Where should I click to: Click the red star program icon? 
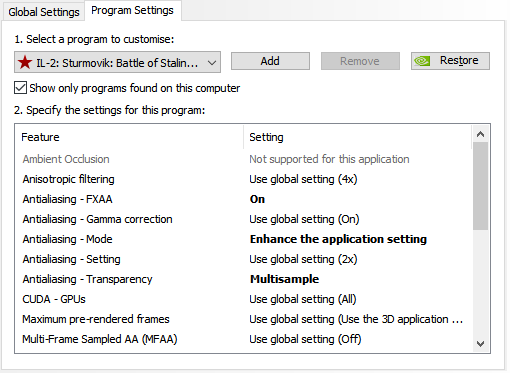(25, 62)
